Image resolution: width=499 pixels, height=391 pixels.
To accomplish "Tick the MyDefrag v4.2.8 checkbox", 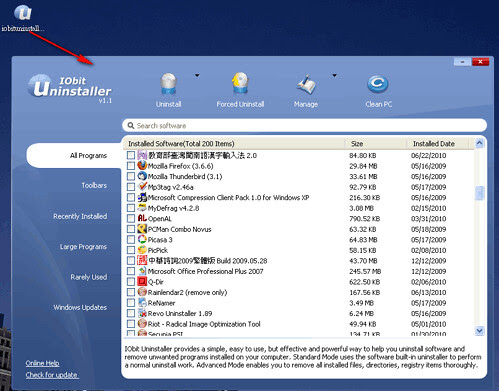I will [131, 208].
